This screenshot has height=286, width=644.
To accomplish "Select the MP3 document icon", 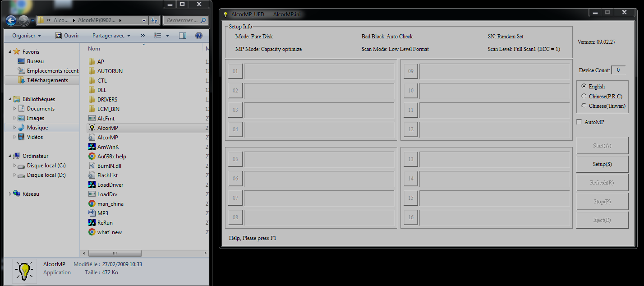I will click(x=92, y=213).
